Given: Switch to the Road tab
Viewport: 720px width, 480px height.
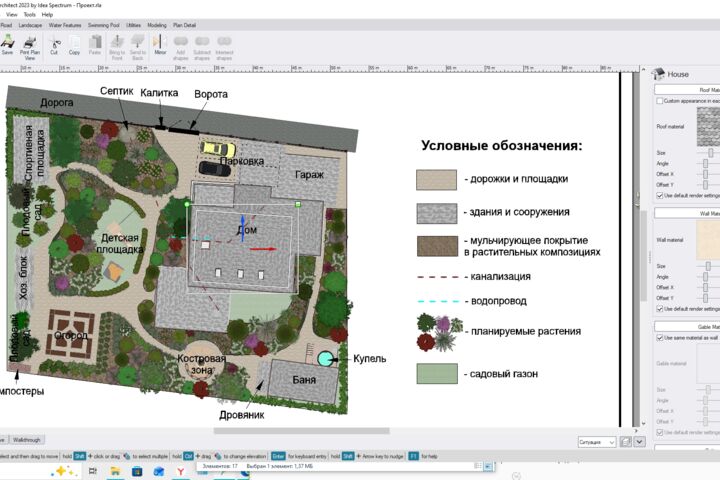Looking at the screenshot, I should click(x=6, y=25).
